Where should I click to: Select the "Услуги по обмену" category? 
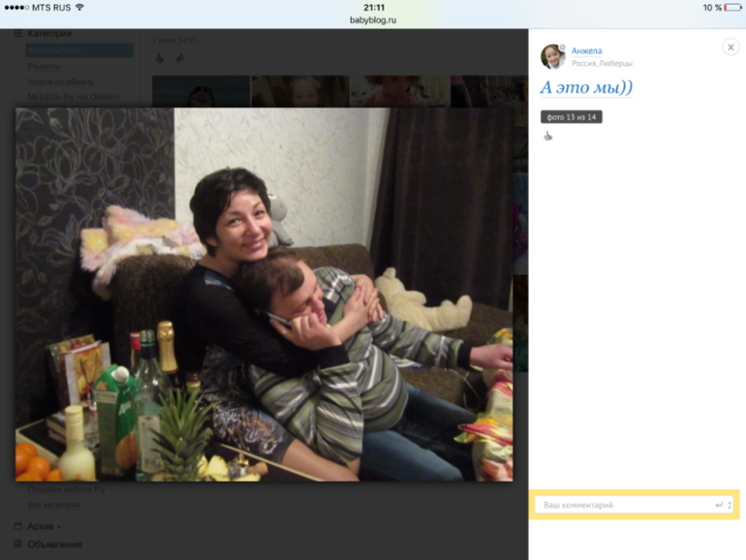61,81
